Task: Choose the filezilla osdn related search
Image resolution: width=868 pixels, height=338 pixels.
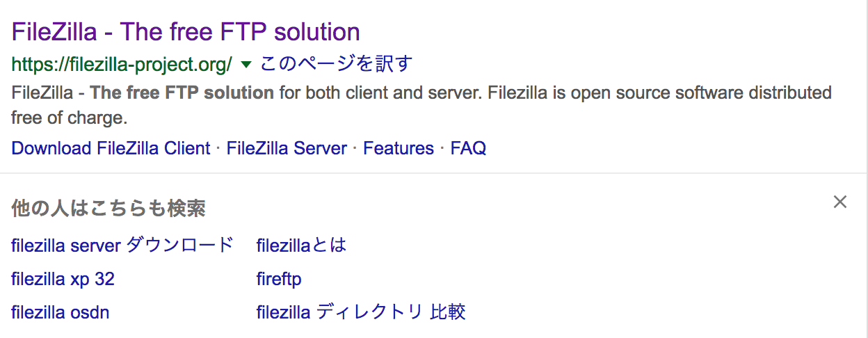Action: 61,312
